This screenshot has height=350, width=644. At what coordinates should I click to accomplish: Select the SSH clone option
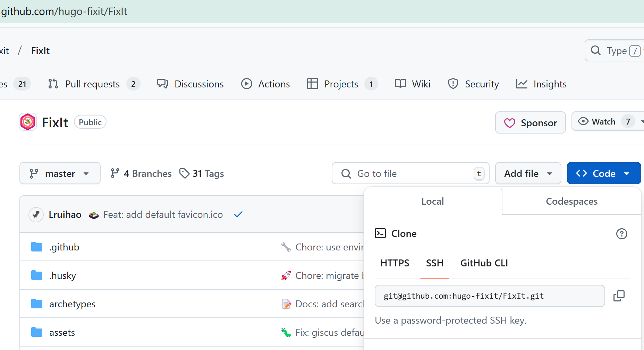coord(435,263)
